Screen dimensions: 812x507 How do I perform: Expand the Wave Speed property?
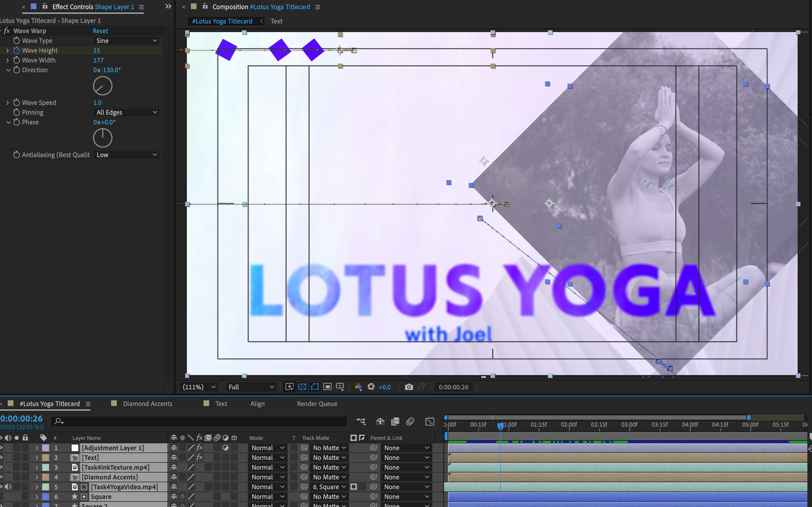7,102
